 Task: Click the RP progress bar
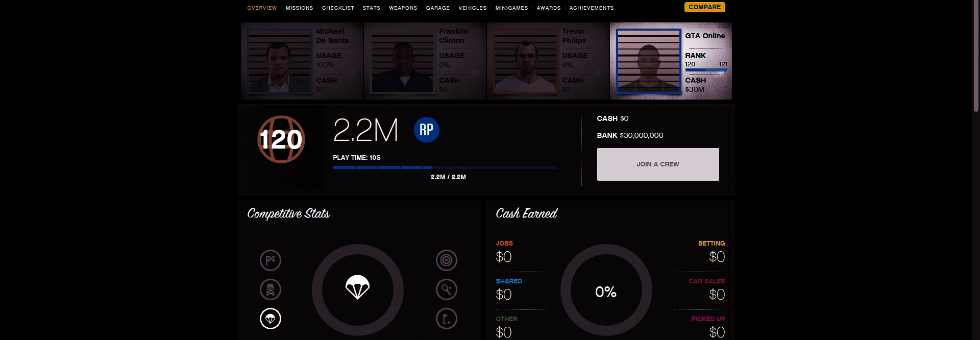[x=445, y=167]
